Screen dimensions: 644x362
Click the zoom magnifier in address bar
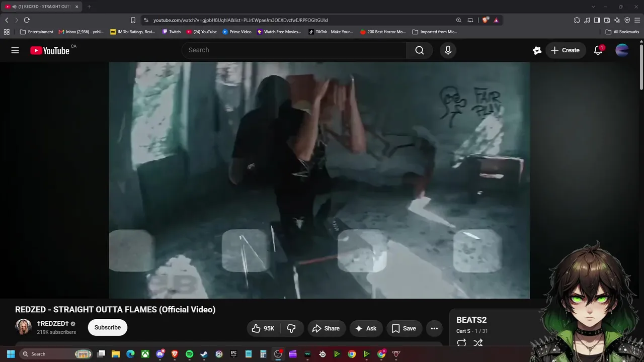pyautogui.click(x=458, y=20)
